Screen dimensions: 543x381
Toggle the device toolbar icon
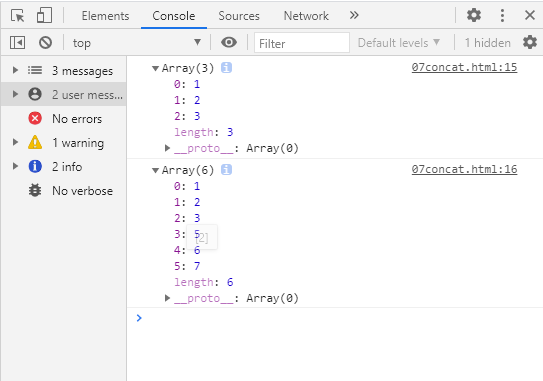pyautogui.click(x=44, y=16)
